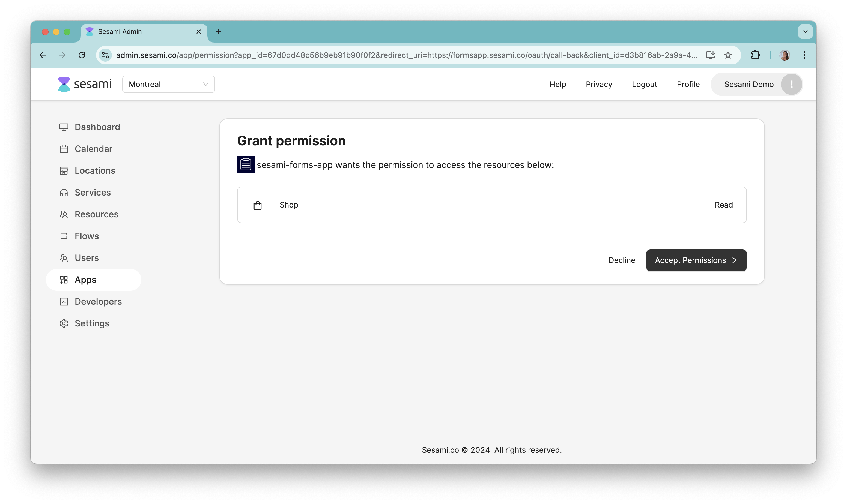Click the Privacy link
The height and width of the screenshot is (504, 847).
coord(599,84)
